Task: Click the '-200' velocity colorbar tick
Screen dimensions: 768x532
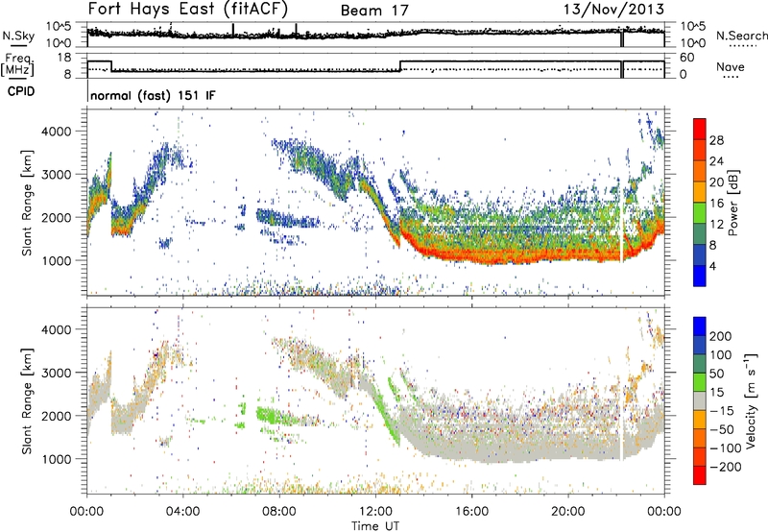Action: click(725, 467)
